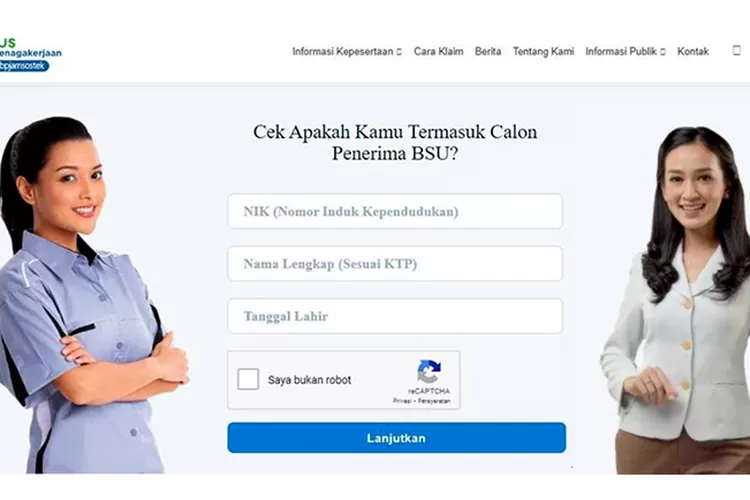Expand the Informasi Publik dropdown arrow
The height and width of the screenshot is (500, 750).
662,52
